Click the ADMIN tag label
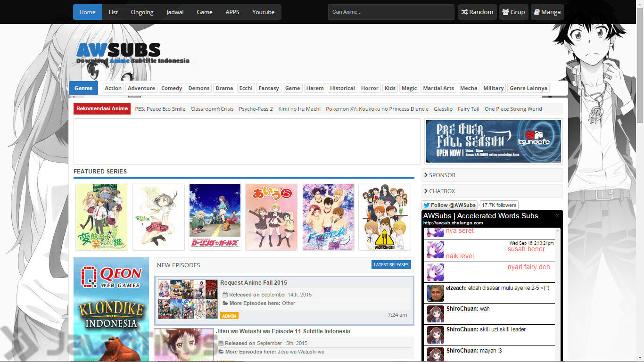The image size is (644, 362). coord(229,316)
